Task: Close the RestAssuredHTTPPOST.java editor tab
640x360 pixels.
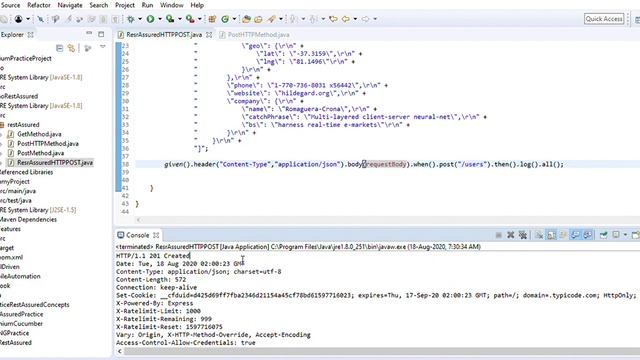Action: coord(209,35)
